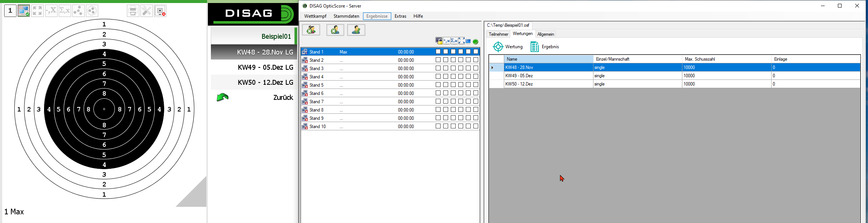This screenshot has width=868, height=223.
Task: Tick the lock-column checkbox for Stand 3
Action: pyautogui.click(x=438, y=68)
